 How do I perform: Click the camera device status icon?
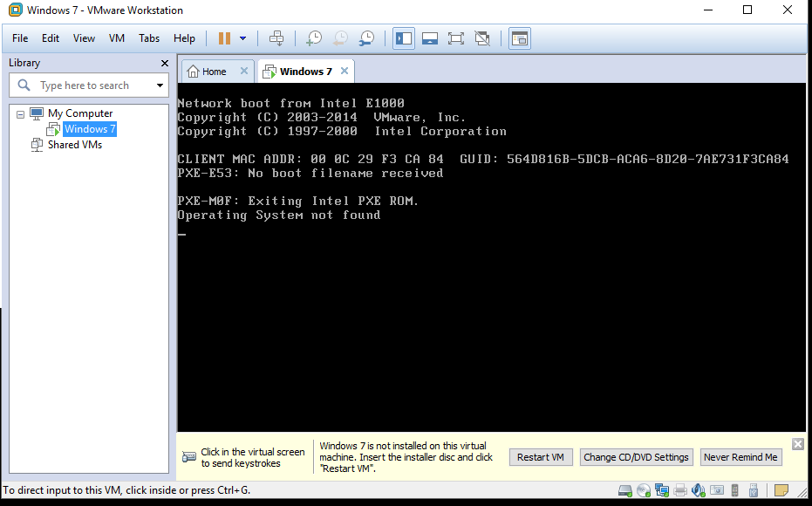pyautogui.click(x=717, y=490)
